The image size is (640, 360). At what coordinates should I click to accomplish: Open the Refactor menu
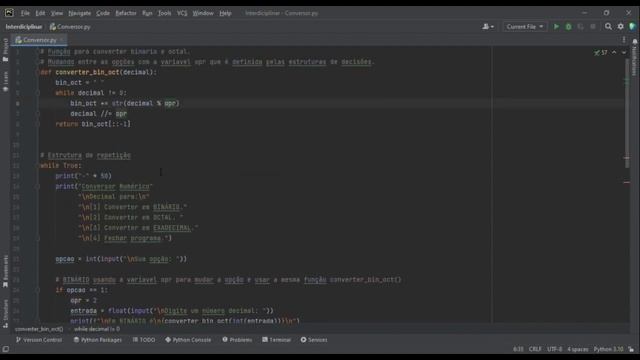(x=126, y=13)
